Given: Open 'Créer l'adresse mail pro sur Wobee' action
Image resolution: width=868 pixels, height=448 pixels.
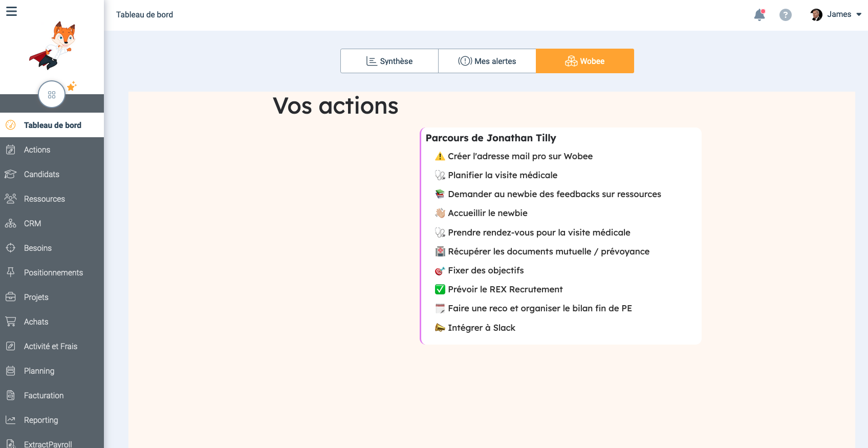Looking at the screenshot, I should [x=520, y=156].
